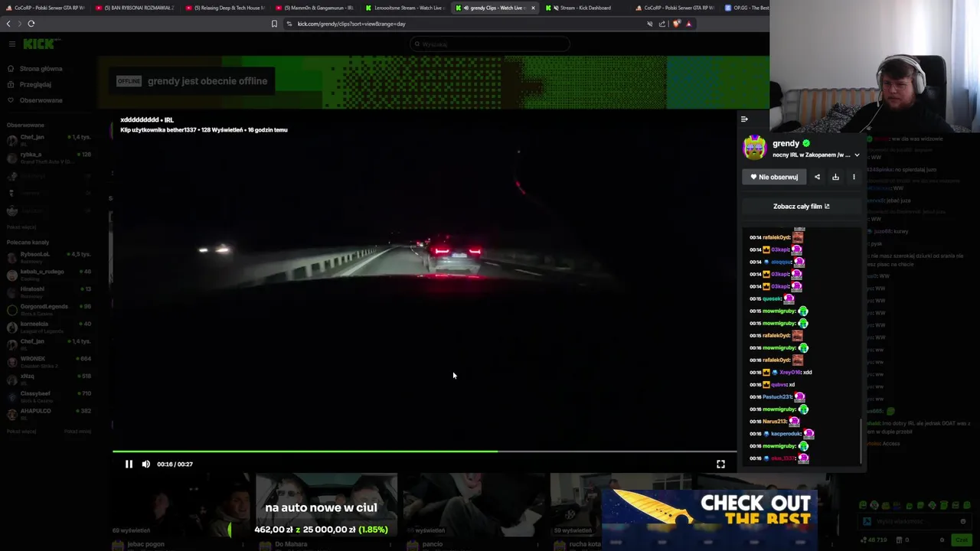Click chat user kacperoduk
The width and height of the screenshot is (980, 551).
coord(786,433)
